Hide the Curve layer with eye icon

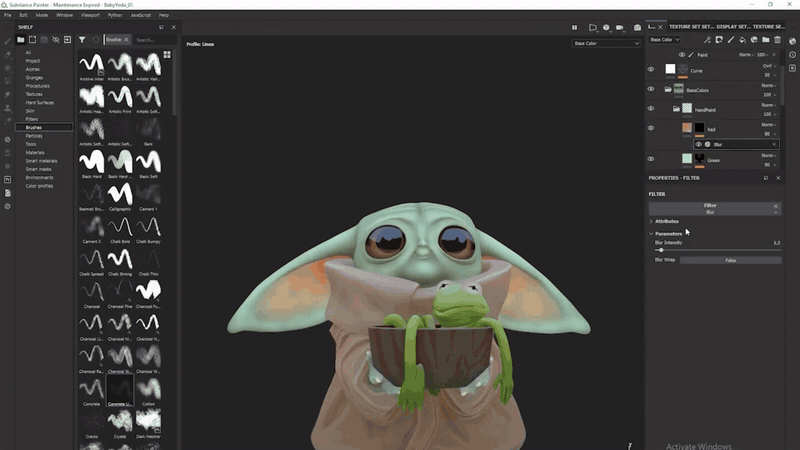pos(651,70)
